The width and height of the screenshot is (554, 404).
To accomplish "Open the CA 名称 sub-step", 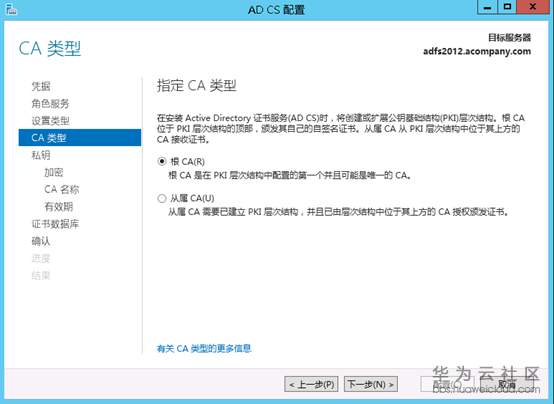I will pyautogui.click(x=61, y=189).
